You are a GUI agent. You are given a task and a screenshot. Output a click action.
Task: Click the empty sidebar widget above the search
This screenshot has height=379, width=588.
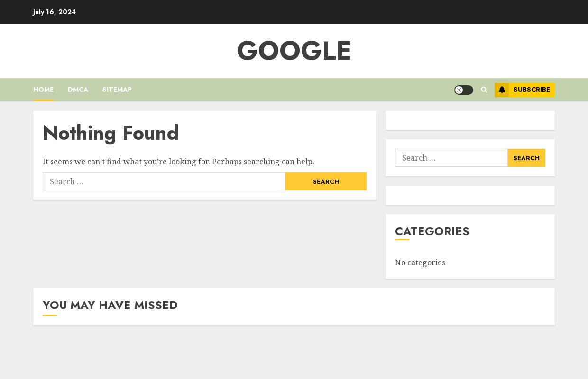point(470,120)
